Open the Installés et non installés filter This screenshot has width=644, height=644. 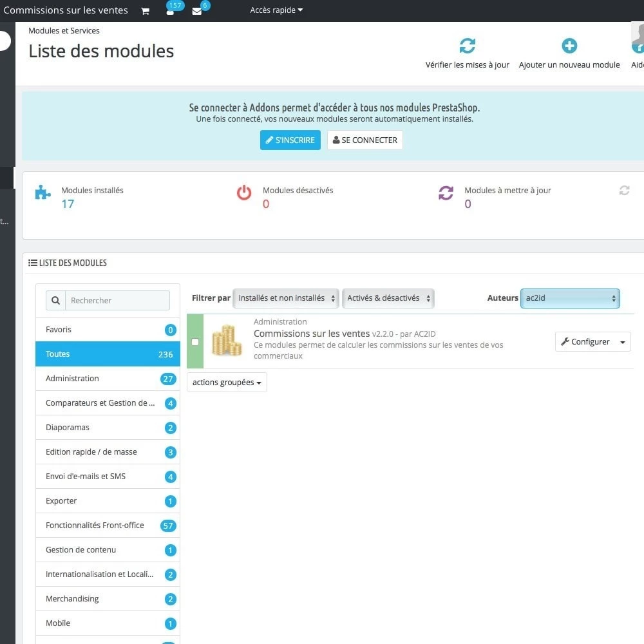tap(286, 298)
